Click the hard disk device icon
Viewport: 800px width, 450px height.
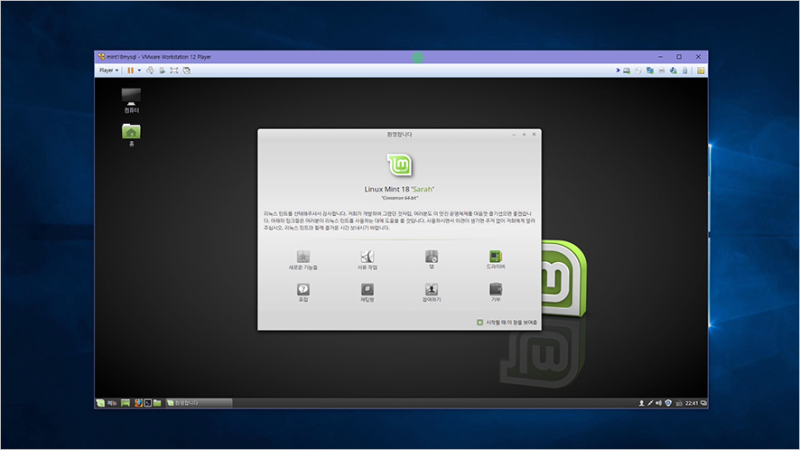coord(627,70)
